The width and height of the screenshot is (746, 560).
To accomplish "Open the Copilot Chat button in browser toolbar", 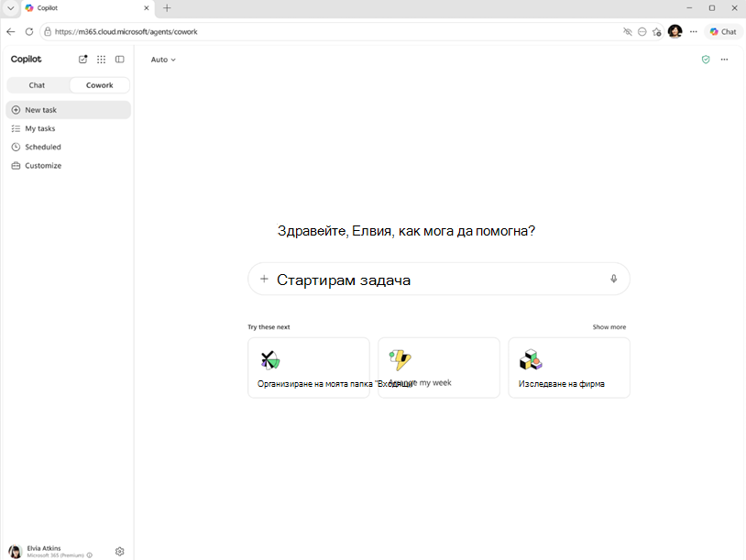I will (x=723, y=31).
